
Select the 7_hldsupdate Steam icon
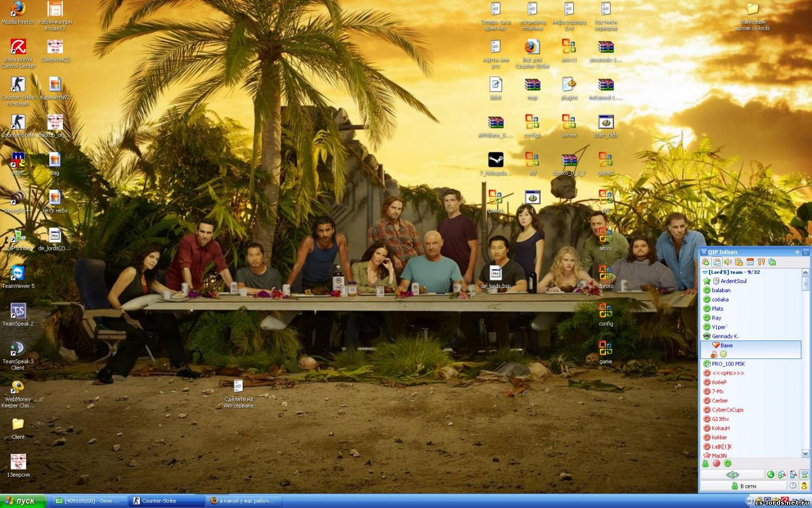(496, 163)
